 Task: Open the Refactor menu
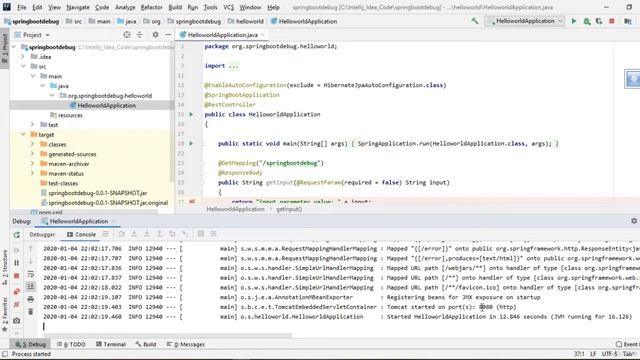click(151, 7)
